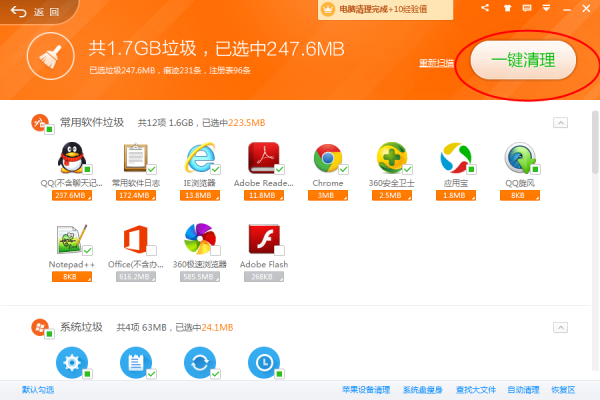This screenshot has width=600, height=400.
Task: Check the Adobe Flash checkbox
Action: click(x=279, y=251)
